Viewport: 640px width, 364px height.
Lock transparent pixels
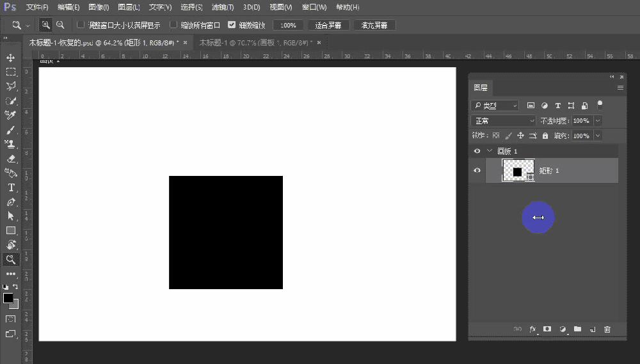496,136
